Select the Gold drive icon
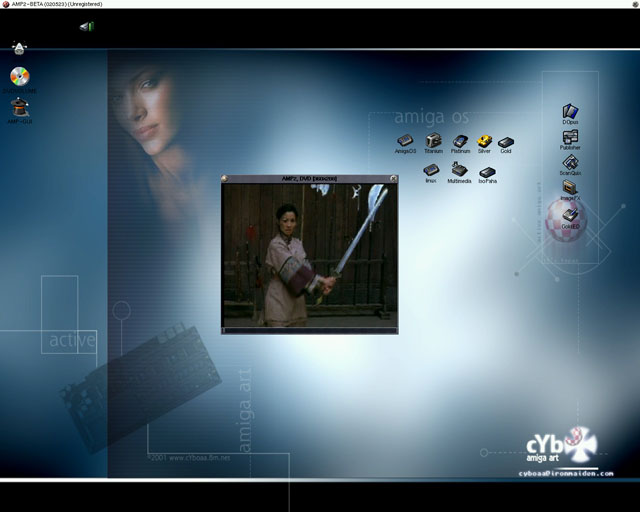Screen dimensions: 640x512 (x=506, y=142)
